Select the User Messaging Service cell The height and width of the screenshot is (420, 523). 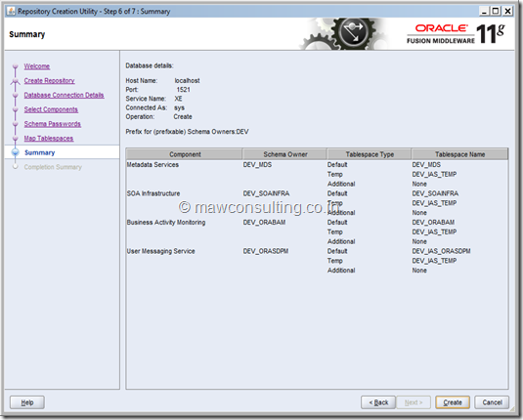[160, 251]
